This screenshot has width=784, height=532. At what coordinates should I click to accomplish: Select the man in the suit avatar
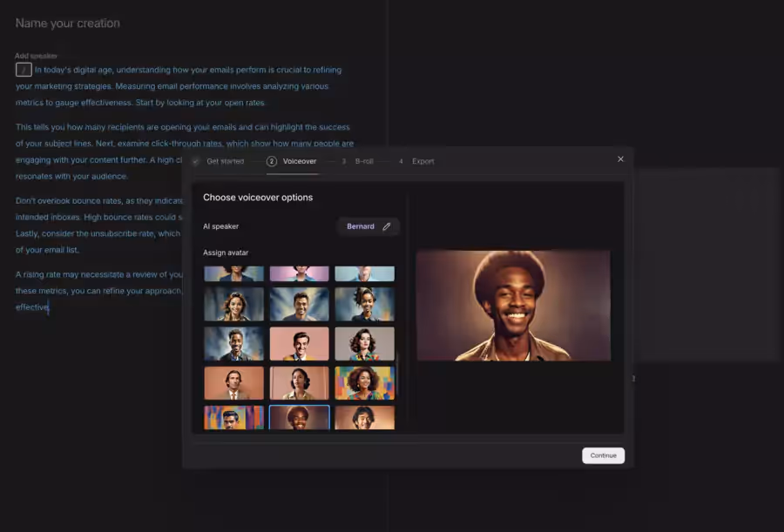pos(233,382)
